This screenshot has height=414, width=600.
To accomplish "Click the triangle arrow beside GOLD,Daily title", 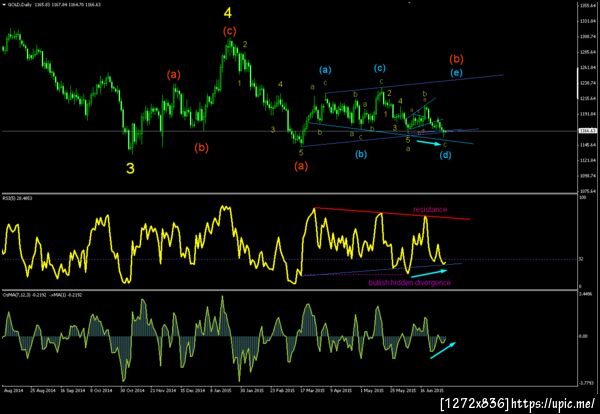I will tap(4, 5).
